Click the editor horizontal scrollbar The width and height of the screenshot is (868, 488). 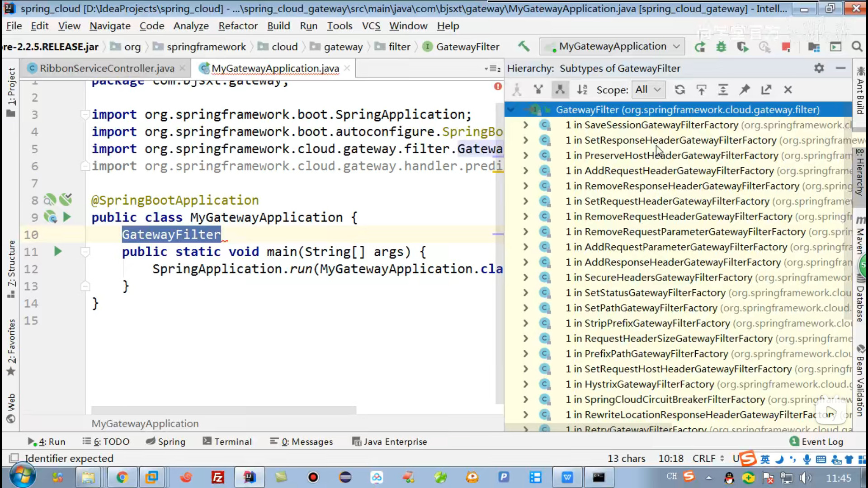224,410
